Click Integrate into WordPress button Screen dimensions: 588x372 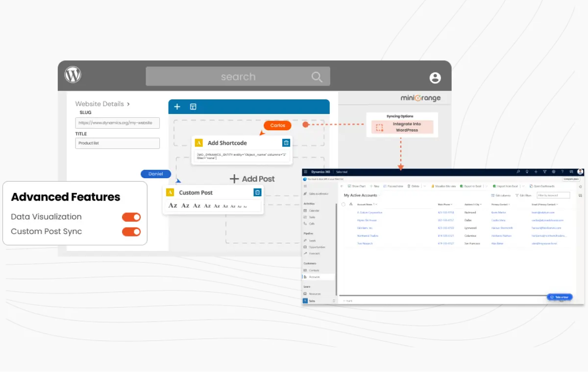pyautogui.click(x=402, y=127)
